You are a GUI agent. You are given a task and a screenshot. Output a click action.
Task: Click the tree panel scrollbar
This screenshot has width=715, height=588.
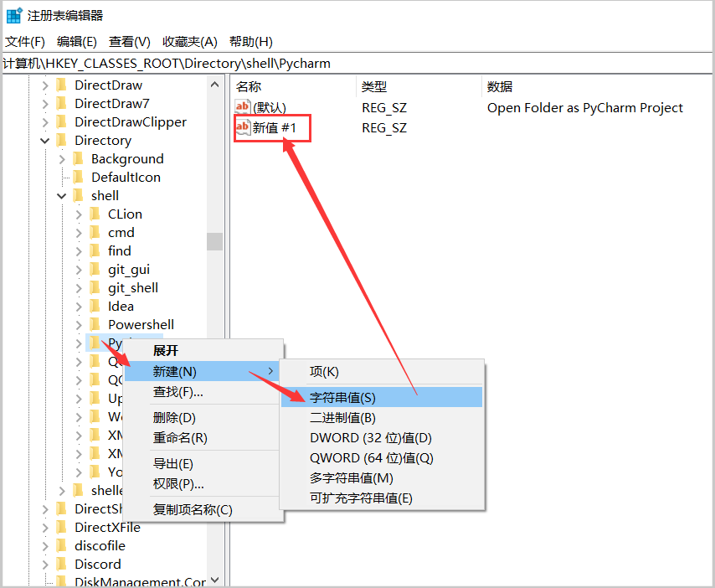215,243
